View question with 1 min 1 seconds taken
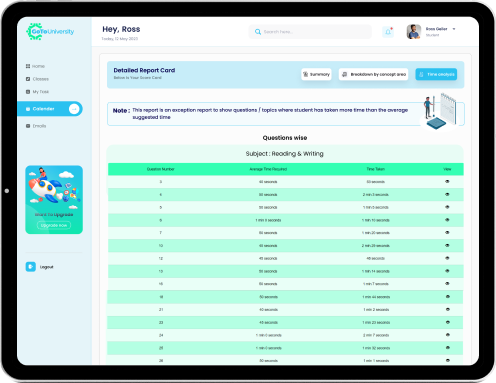Viewport: 496px width, 383px height. [448, 360]
